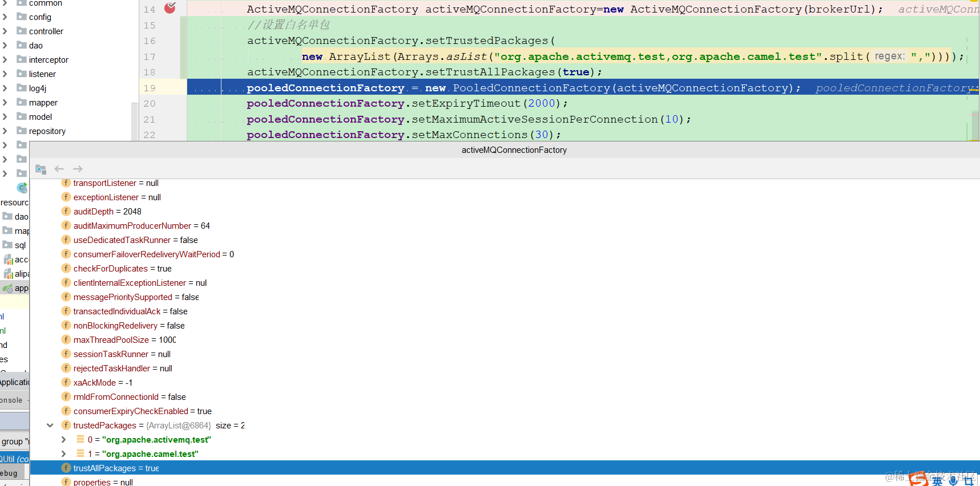Click line number 19 in gutter

tap(150, 88)
